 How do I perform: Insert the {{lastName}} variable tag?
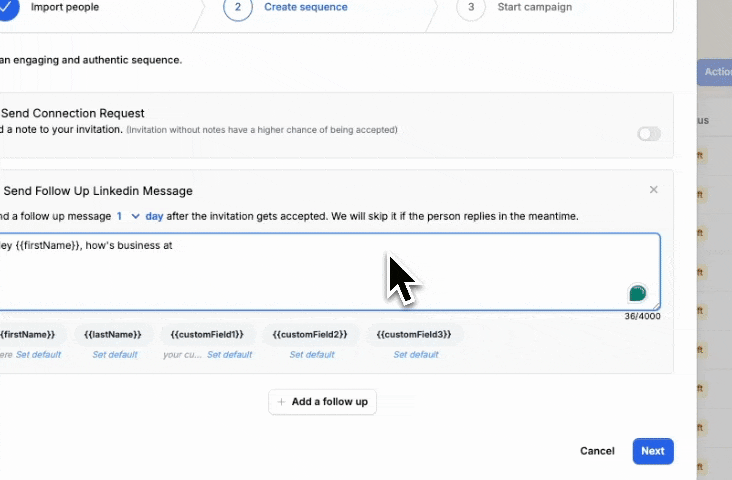(113, 334)
